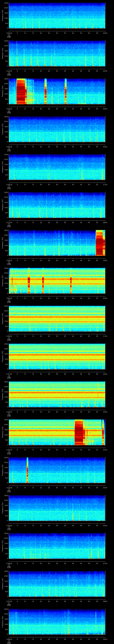Screen dimensions: 114x644
Task: Open the spectrogram panel starting at 0:22:00
Action: point(57,16)
